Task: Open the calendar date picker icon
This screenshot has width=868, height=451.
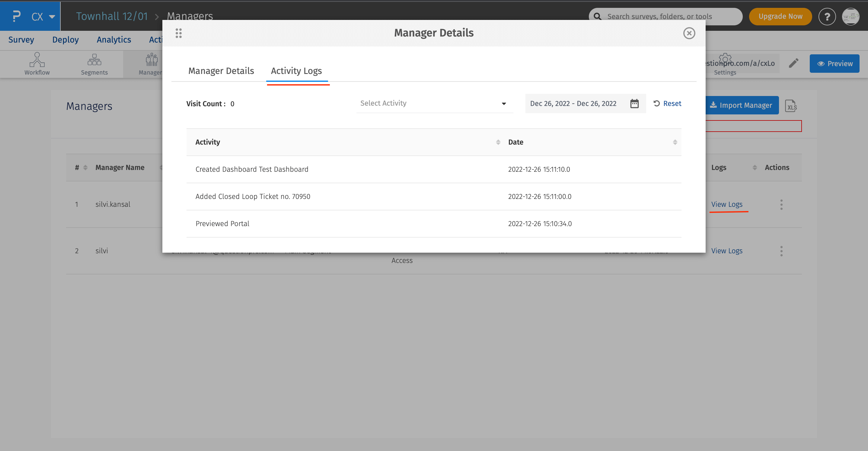Action: (x=634, y=104)
